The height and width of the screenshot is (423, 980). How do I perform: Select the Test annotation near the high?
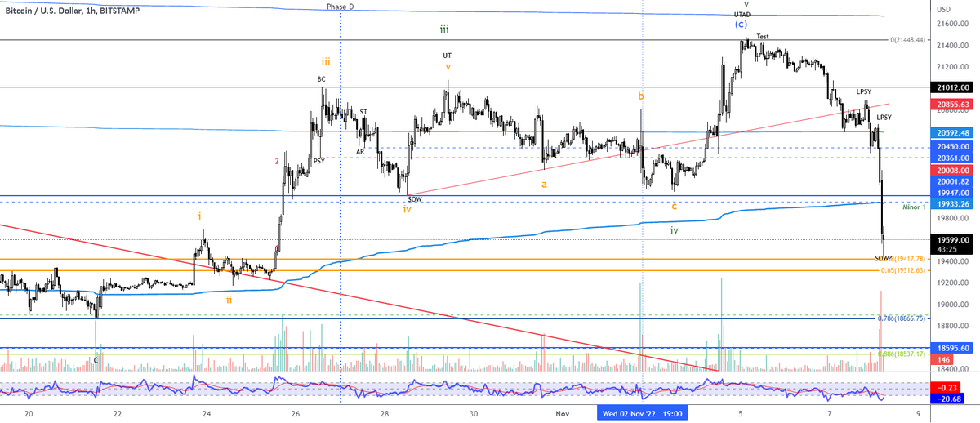[763, 37]
